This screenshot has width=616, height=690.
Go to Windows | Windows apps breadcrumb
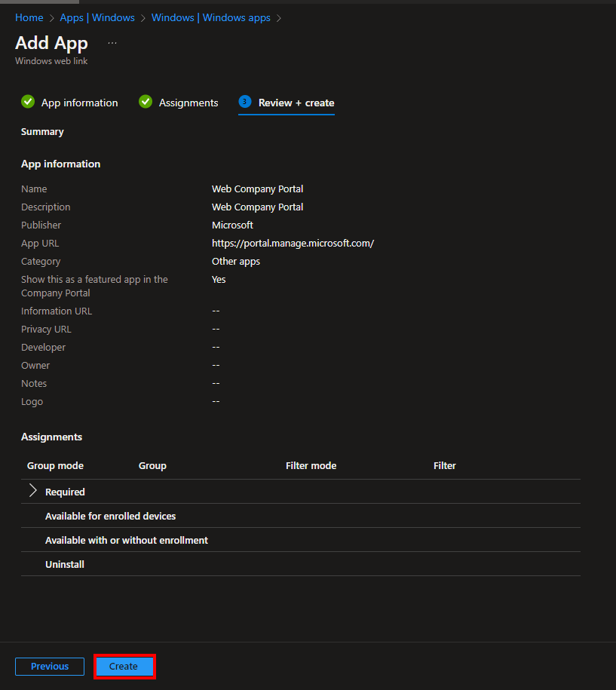(x=210, y=17)
